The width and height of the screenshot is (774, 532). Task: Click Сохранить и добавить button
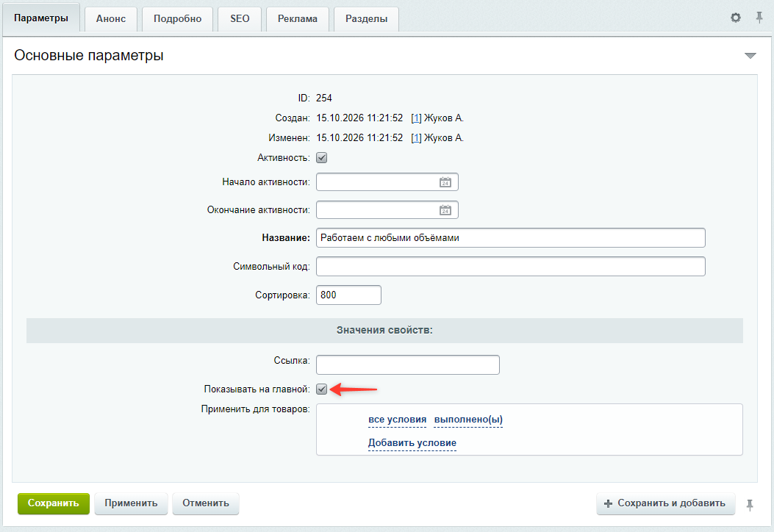[665, 503]
